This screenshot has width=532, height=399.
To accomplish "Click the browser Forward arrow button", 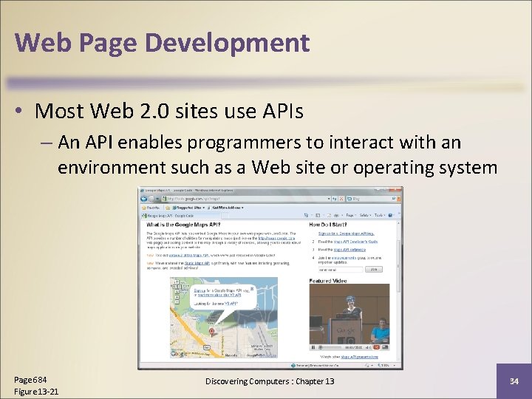I will [x=151, y=199].
